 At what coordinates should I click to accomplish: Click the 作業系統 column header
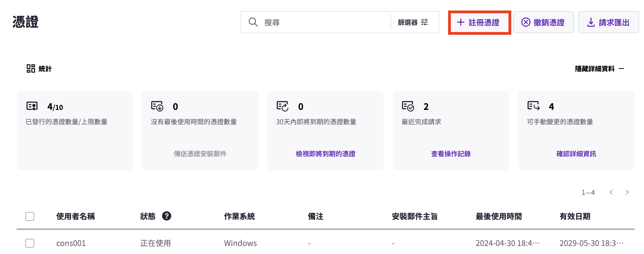(x=239, y=216)
